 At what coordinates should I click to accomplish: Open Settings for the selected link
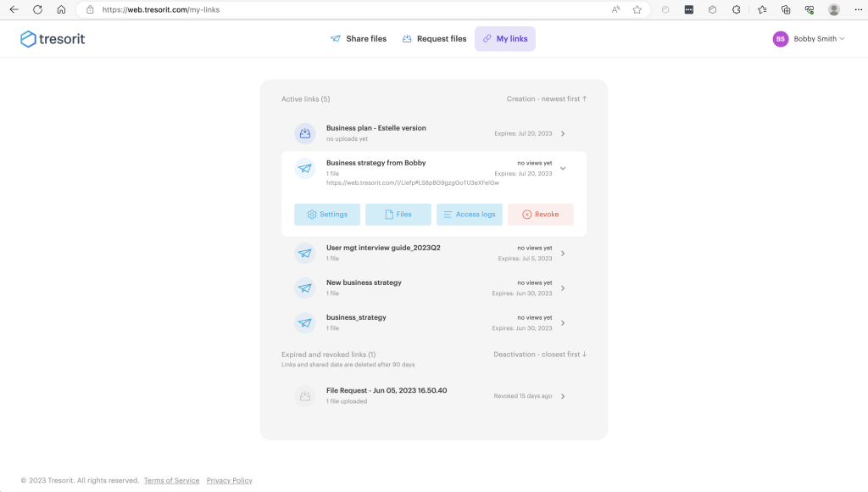tap(327, 215)
